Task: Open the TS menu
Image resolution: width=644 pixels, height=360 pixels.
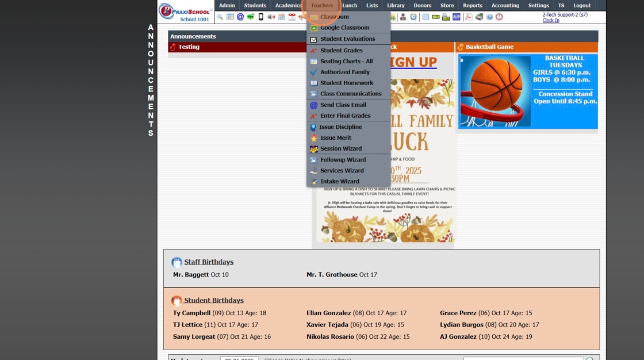Action: (561, 5)
